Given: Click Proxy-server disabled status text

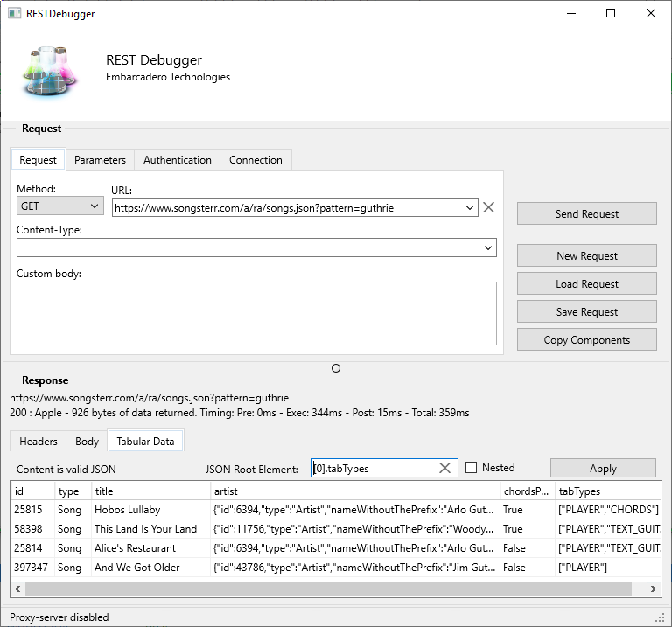Looking at the screenshot, I should (59, 617).
